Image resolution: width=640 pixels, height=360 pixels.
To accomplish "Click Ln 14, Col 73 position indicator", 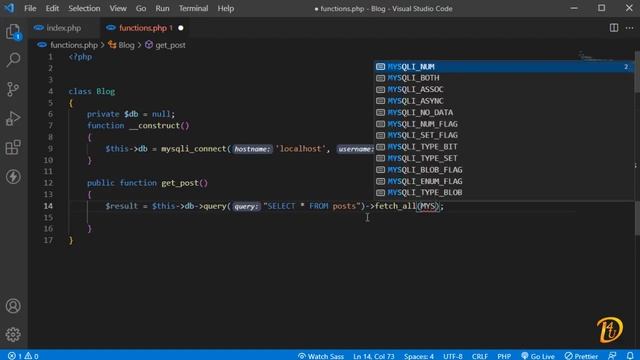I will 374,356.
